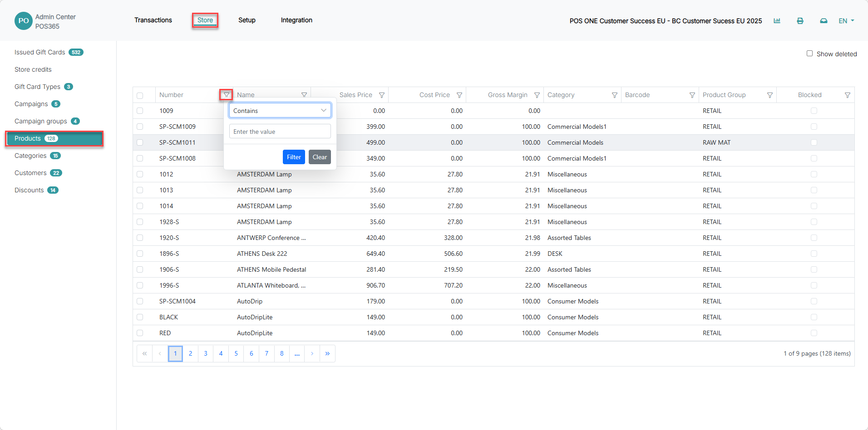Go to page 2 of the product list
Viewport: 868px width, 430px height.
point(191,353)
